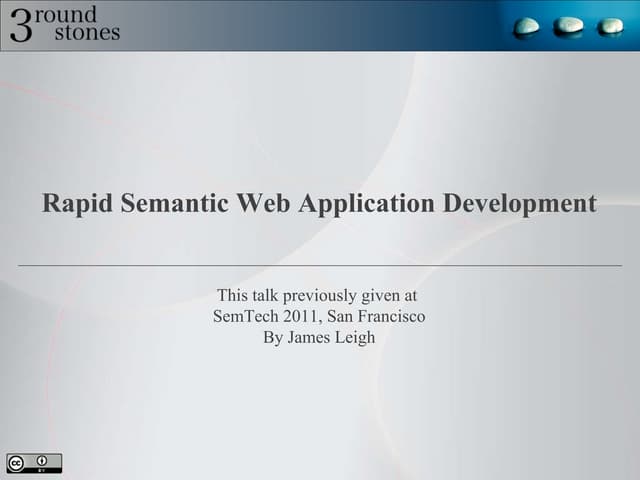Viewport: 640px width, 480px height.
Task: Click the middle stone in the header
Action: (x=569, y=25)
